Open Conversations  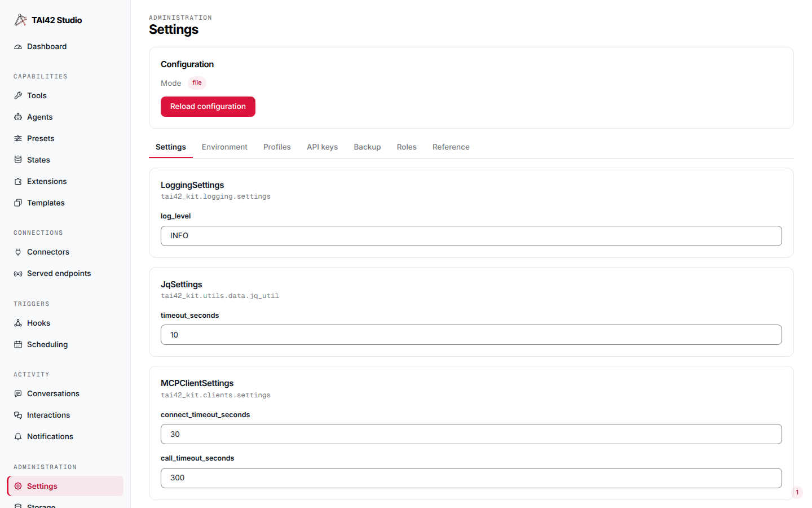pos(65,394)
